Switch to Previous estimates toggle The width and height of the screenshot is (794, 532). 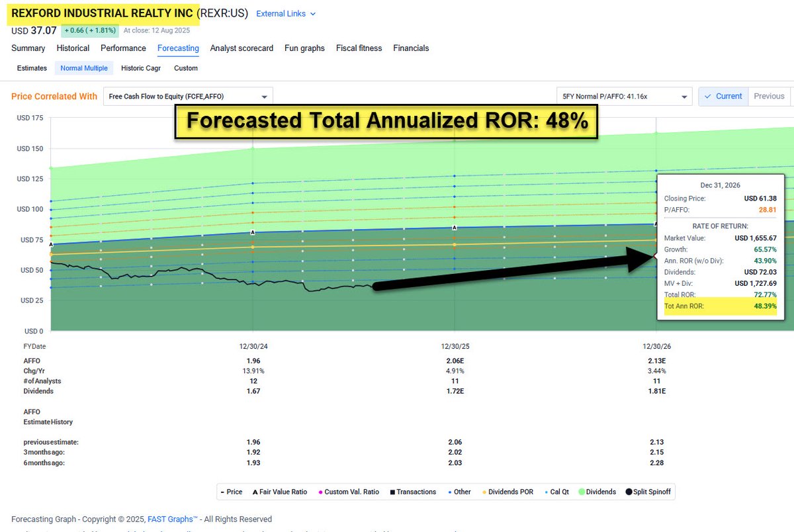click(x=769, y=97)
